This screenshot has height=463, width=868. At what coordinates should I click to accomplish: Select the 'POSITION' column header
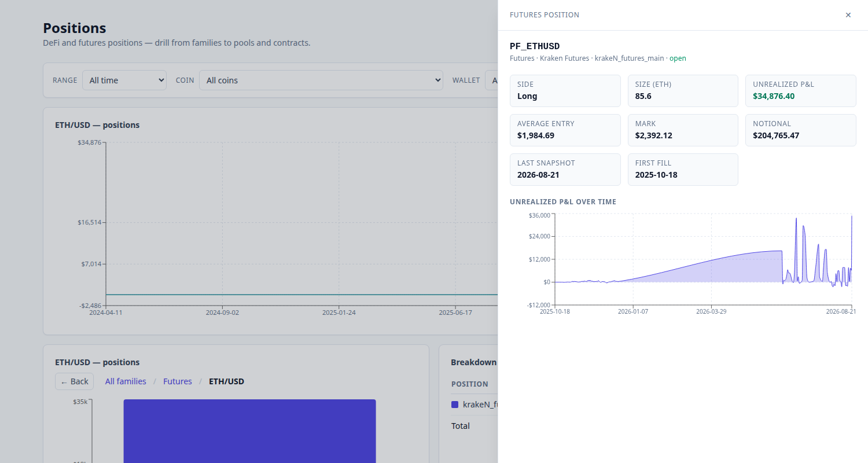[x=470, y=384]
